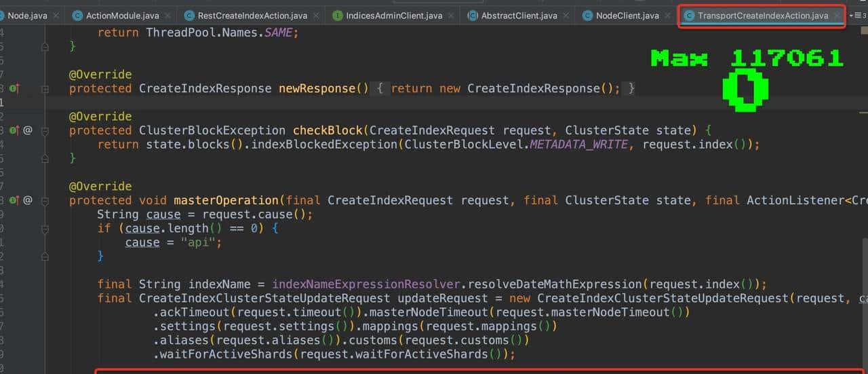
Task: Click the @ annotation gutter icon beside checkBlock
Action: (x=28, y=130)
